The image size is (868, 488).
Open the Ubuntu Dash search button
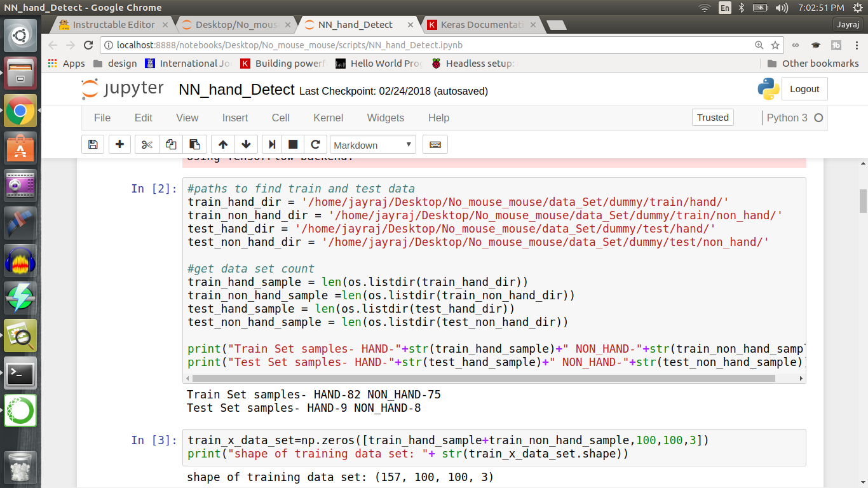click(x=20, y=36)
